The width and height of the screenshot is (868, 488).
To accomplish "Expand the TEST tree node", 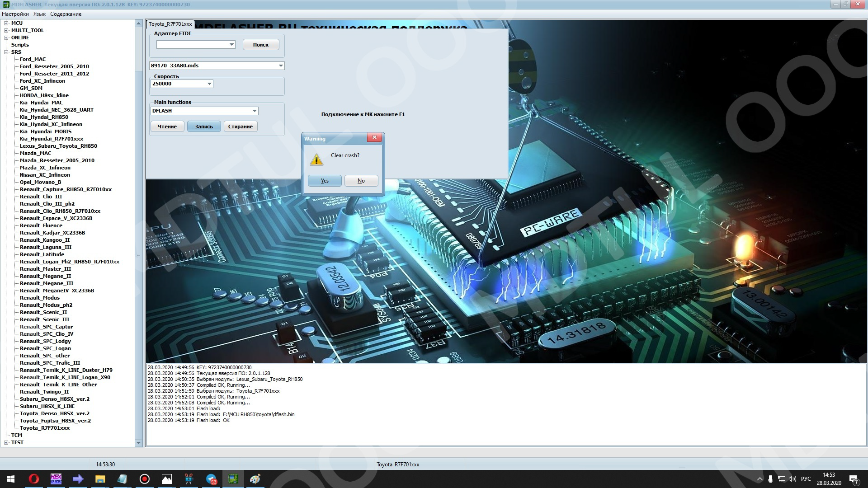I will point(6,442).
